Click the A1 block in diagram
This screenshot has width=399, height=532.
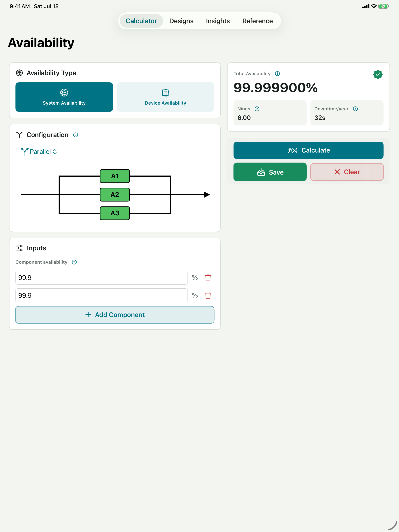(115, 176)
